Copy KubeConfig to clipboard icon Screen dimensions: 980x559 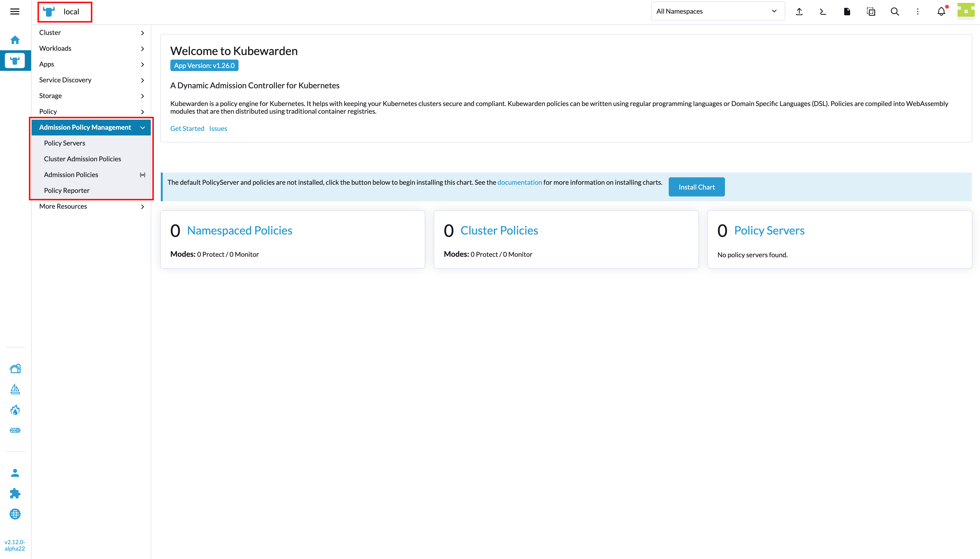pyautogui.click(x=871, y=11)
